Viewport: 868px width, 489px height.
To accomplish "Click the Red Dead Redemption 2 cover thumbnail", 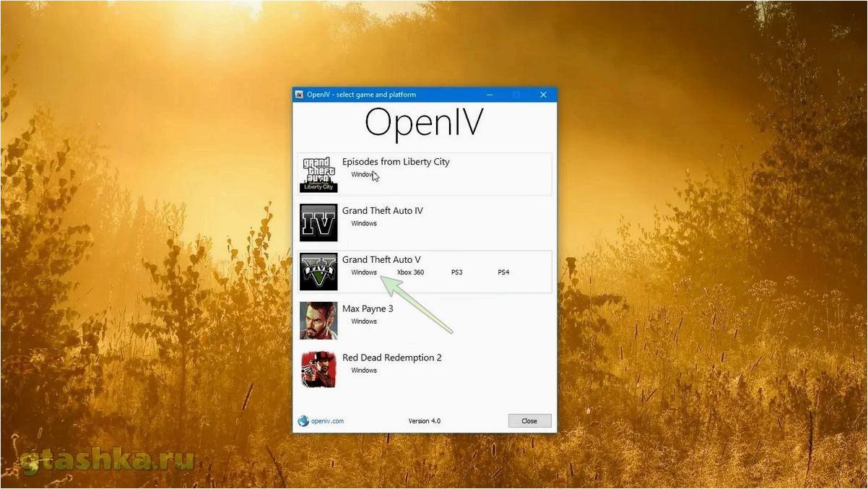I will tap(318, 370).
